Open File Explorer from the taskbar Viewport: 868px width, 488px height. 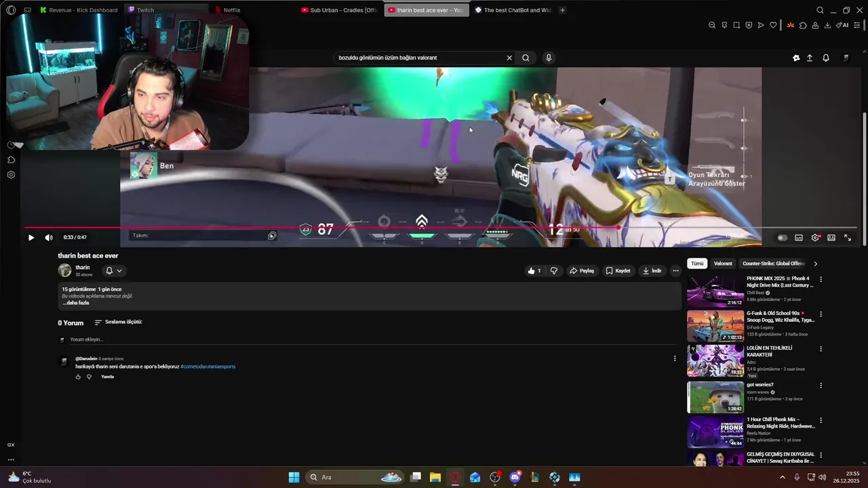435,477
